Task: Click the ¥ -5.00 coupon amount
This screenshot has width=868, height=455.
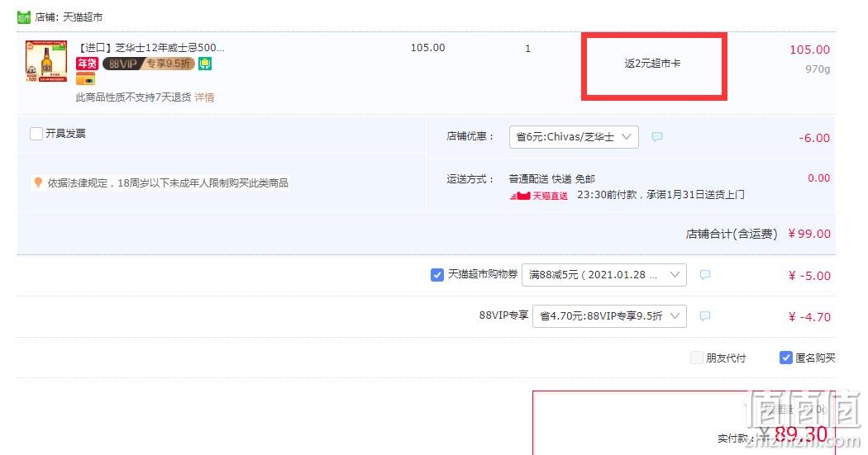Action: [808, 276]
